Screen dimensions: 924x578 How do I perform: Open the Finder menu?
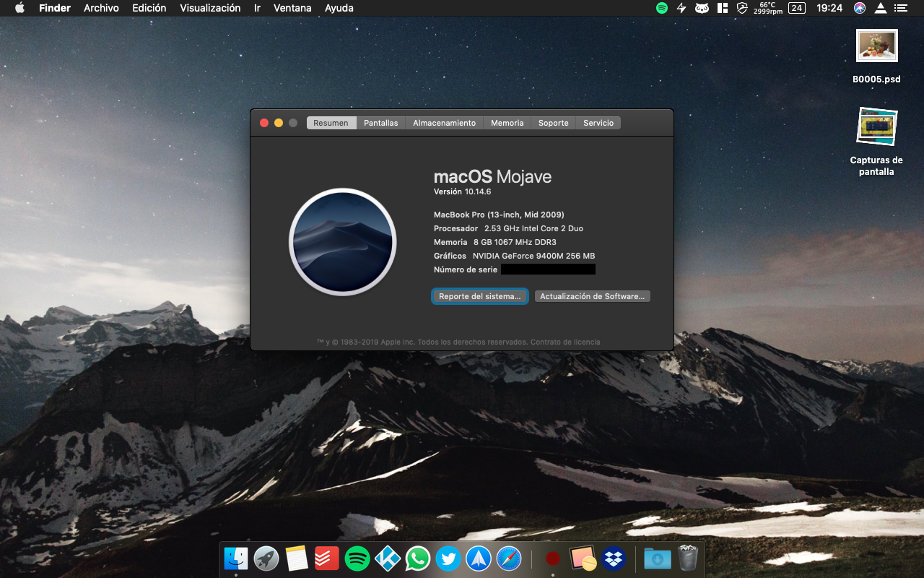55,8
